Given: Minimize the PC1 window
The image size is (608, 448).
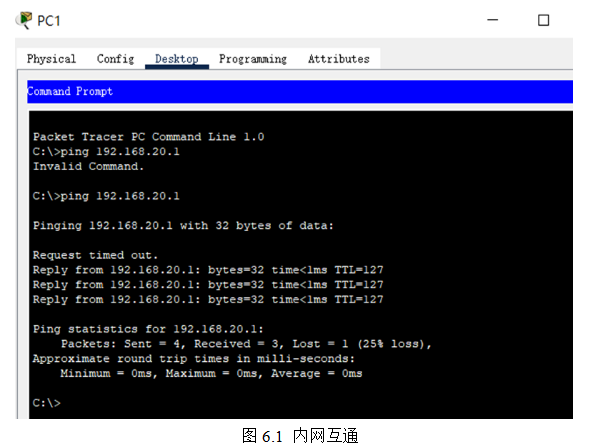Looking at the screenshot, I should [492, 20].
